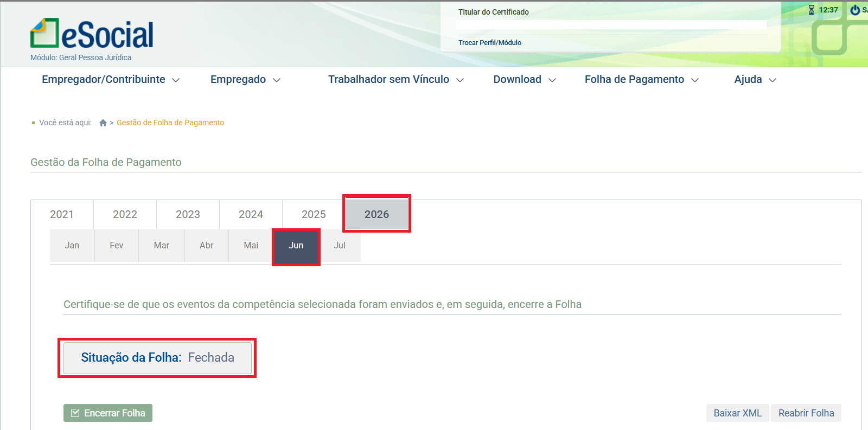Click the 12:37 session time text

click(x=828, y=10)
